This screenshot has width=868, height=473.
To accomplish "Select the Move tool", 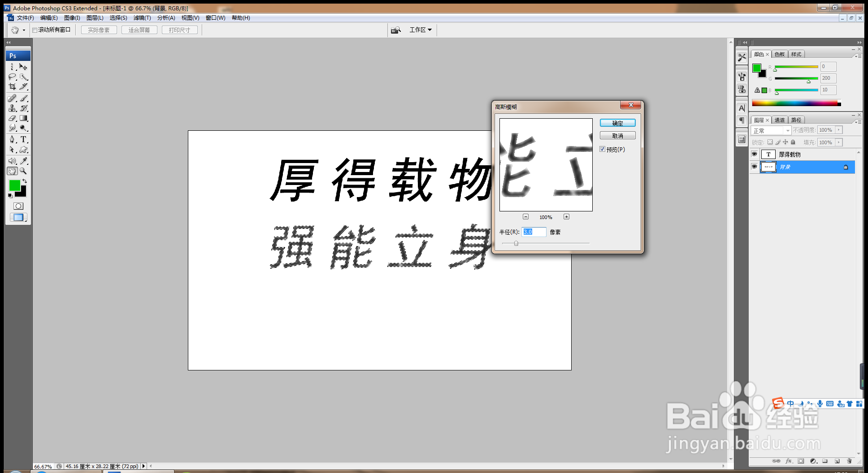I will [x=23, y=67].
